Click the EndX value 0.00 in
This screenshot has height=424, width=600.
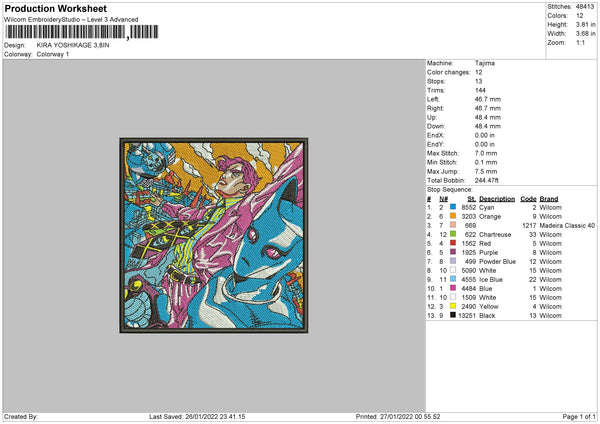[x=485, y=135]
